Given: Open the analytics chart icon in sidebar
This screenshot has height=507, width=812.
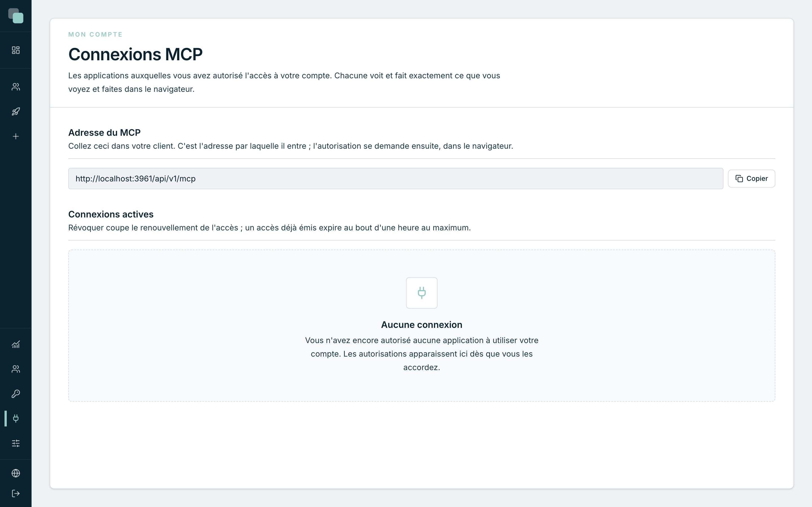Looking at the screenshot, I should pyautogui.click(x=16, y=344).
